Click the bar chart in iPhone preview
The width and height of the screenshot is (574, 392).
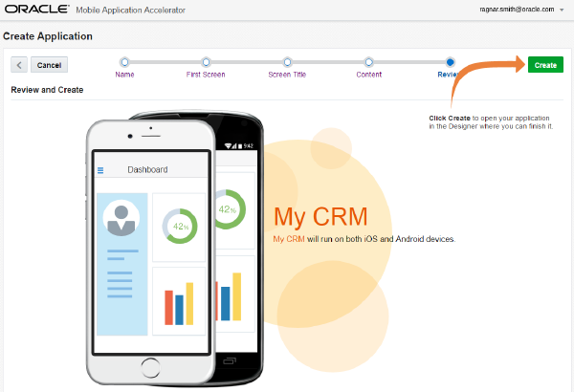tap(179, 303)
